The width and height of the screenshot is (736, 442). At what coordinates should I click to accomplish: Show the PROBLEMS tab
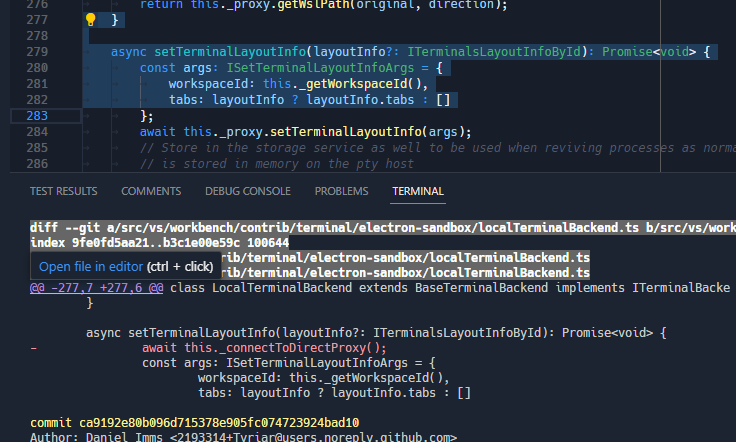point(341,191)
